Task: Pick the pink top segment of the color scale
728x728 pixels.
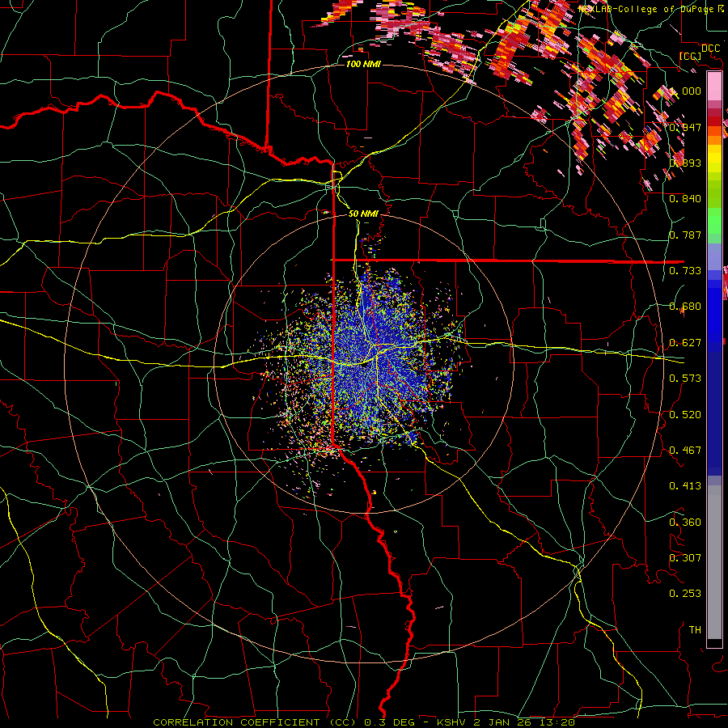Action: 714,86
